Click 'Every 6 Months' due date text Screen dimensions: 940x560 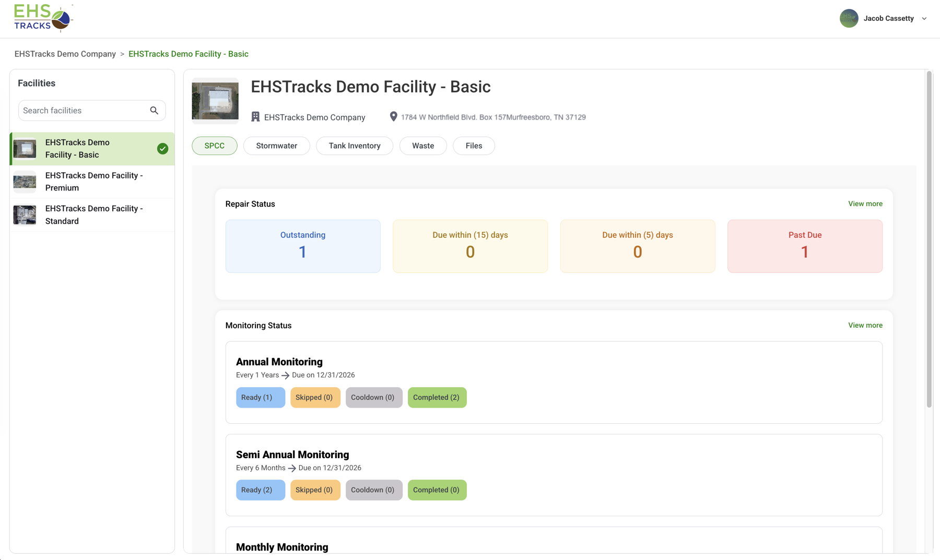coord(299,468)
